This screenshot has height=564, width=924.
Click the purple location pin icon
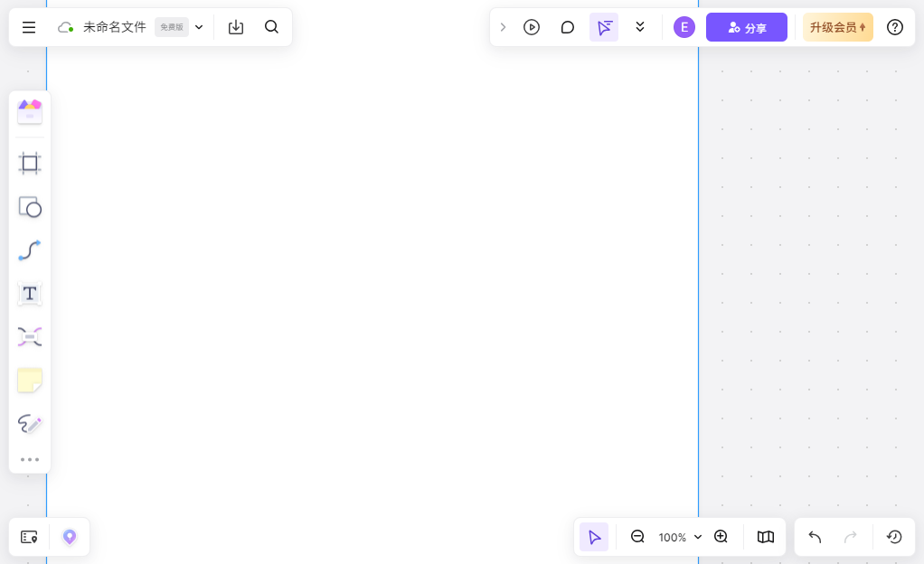coord(70,537)
